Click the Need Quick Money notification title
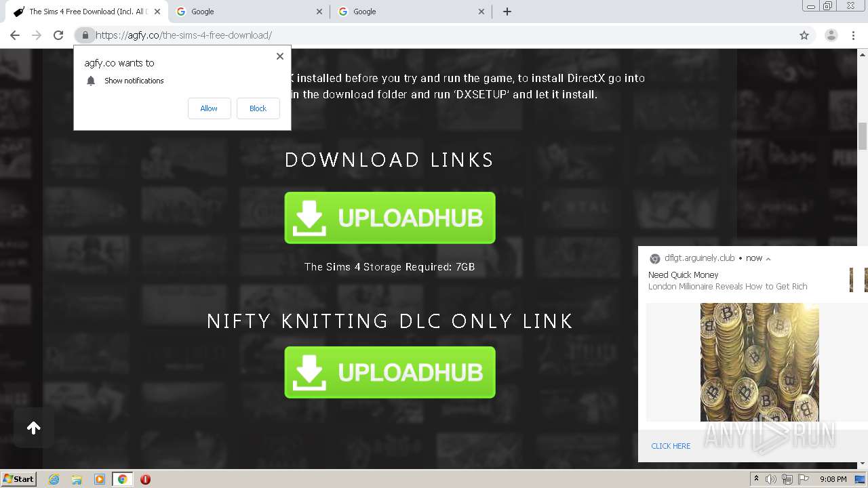The image size is (868, 488). (x=683, y=275)
